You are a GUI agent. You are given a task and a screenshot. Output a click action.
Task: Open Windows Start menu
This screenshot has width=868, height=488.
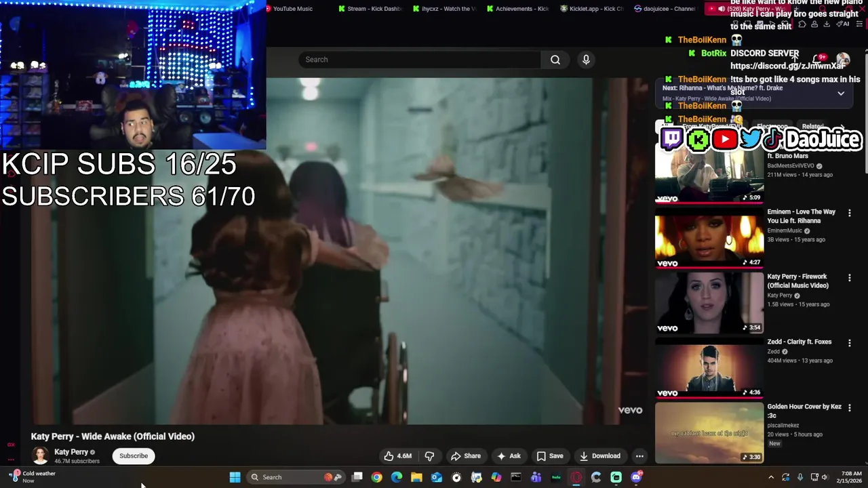235,477
